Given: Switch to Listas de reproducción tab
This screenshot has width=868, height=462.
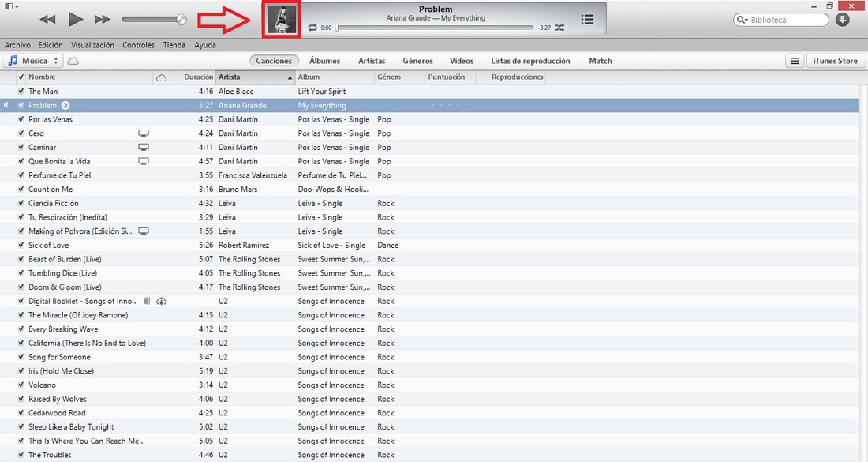Looking at the screenshot, I should pos(530,61).
